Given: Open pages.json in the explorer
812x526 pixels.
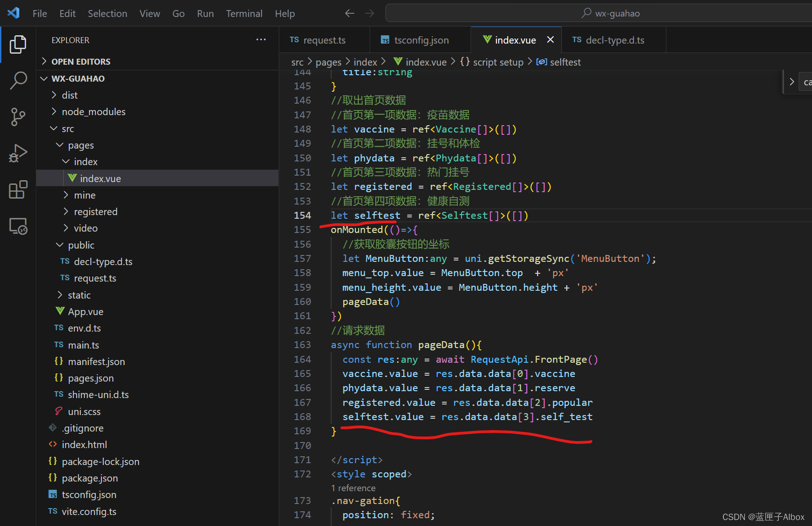Looking at the screenshot, I should pos(157,378).
